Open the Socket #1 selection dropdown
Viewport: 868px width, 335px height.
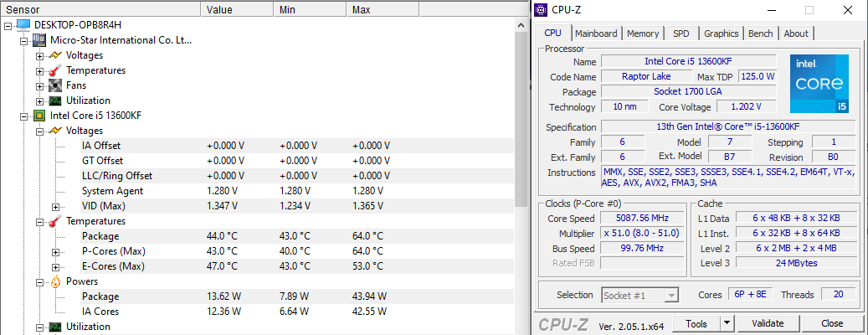click(x=670, y=295)
